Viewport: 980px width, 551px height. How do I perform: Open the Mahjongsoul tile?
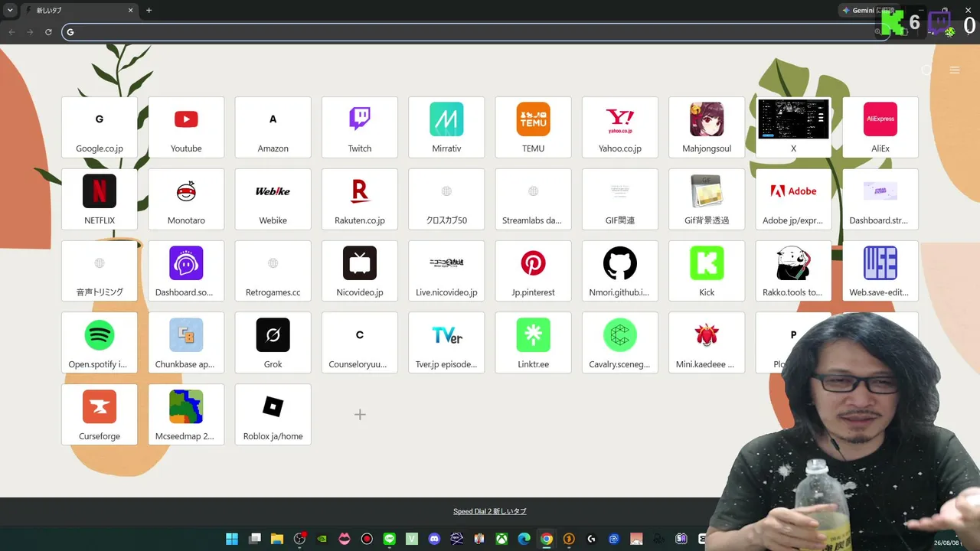point(707,127)
